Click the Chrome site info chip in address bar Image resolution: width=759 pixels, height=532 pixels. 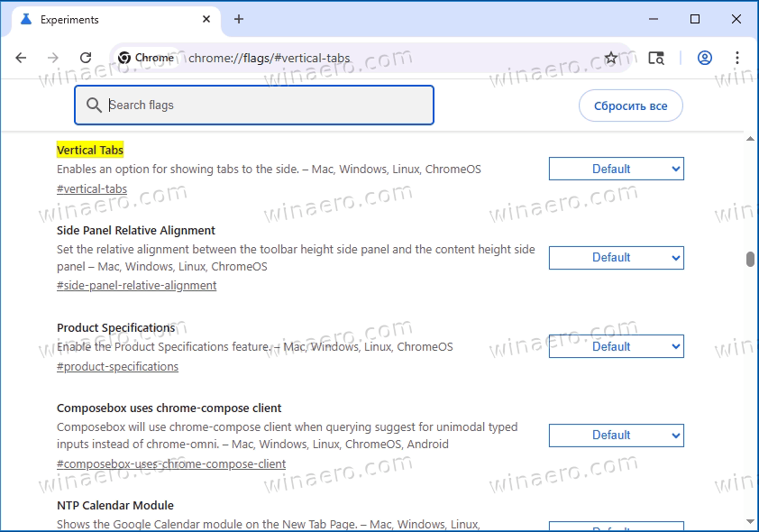pyautogui.click(x=145, y=57)
